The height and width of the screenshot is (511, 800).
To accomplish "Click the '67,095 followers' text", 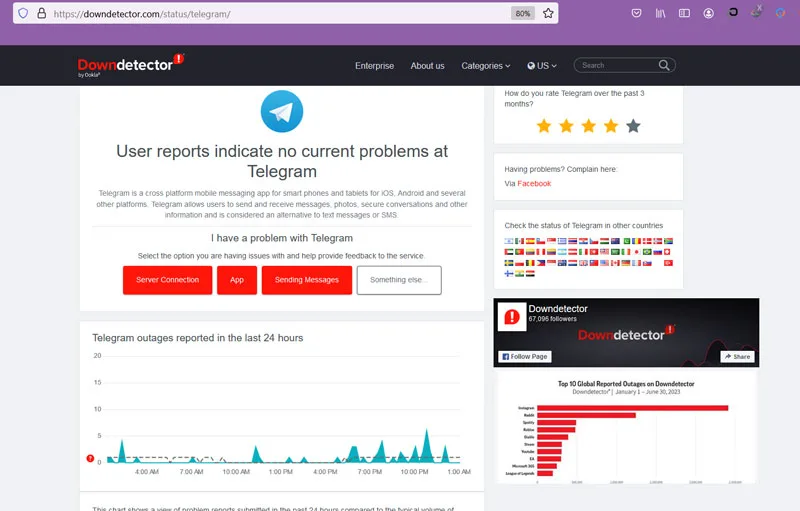I will [x=553, y=319].
